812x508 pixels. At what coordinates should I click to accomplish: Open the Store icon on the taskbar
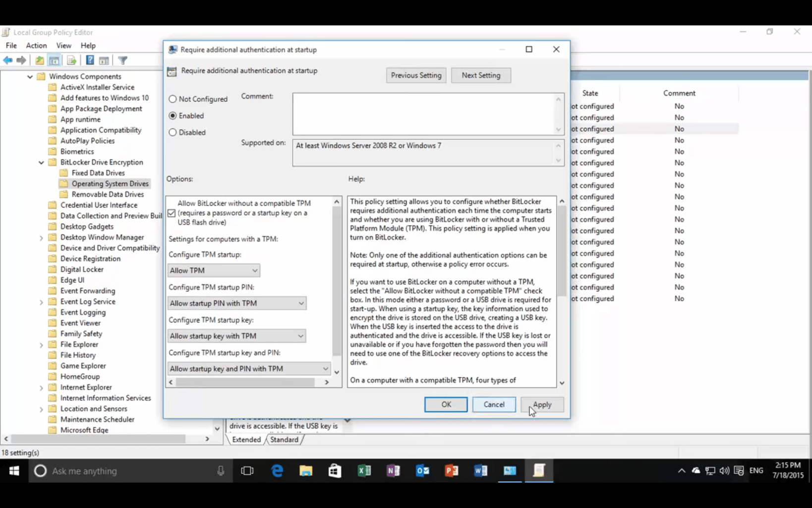335,471
